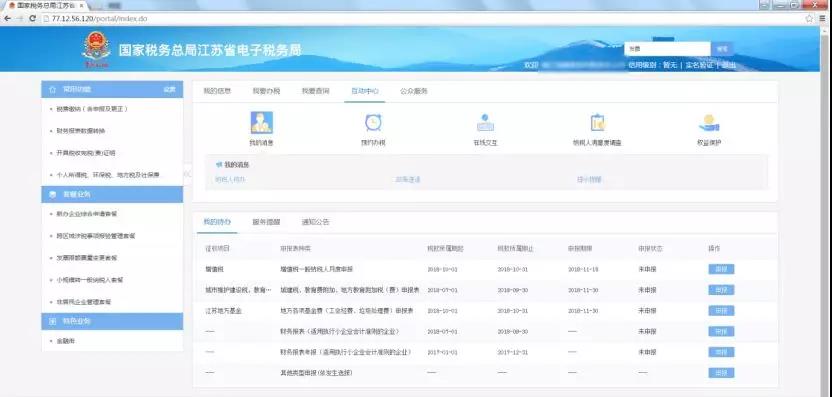The height and width of the screenshot is (397, 832).
Task: Select the 互动中心 tab
Action: pos(365,91)
